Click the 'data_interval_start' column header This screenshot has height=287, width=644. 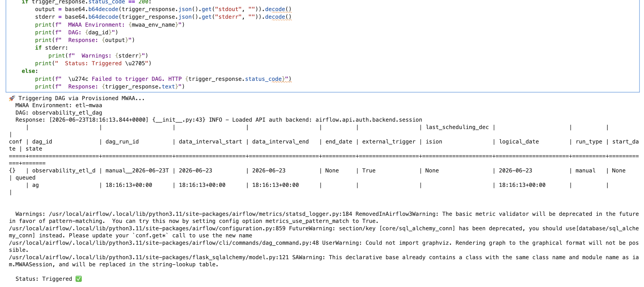click(210, 142)
